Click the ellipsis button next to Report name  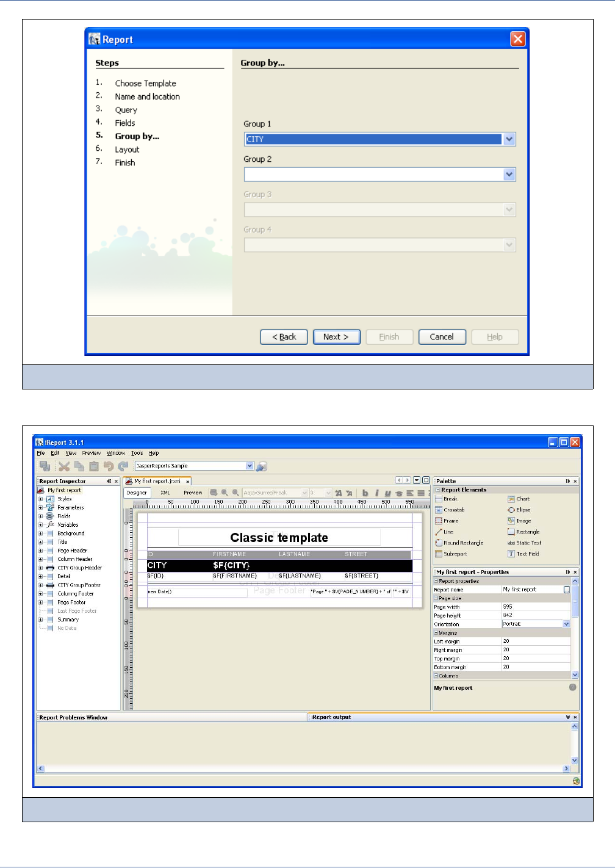567,590
